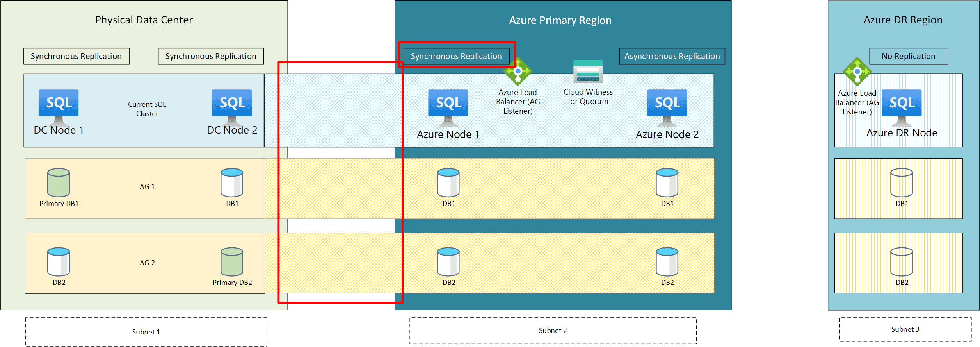Select the Cloud Witness for Quorum icon
980x347 pixels.
click(588, 72)
